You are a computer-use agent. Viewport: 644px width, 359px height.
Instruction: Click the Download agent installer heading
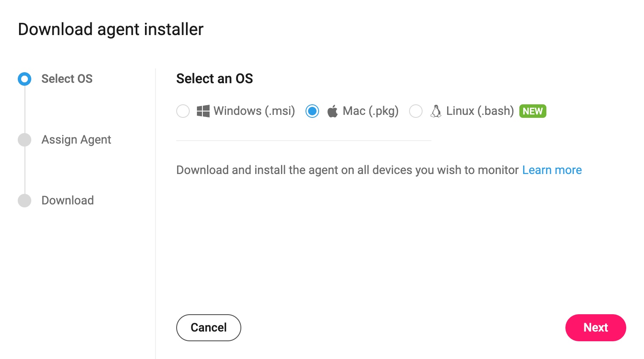(x=111, y=30)
